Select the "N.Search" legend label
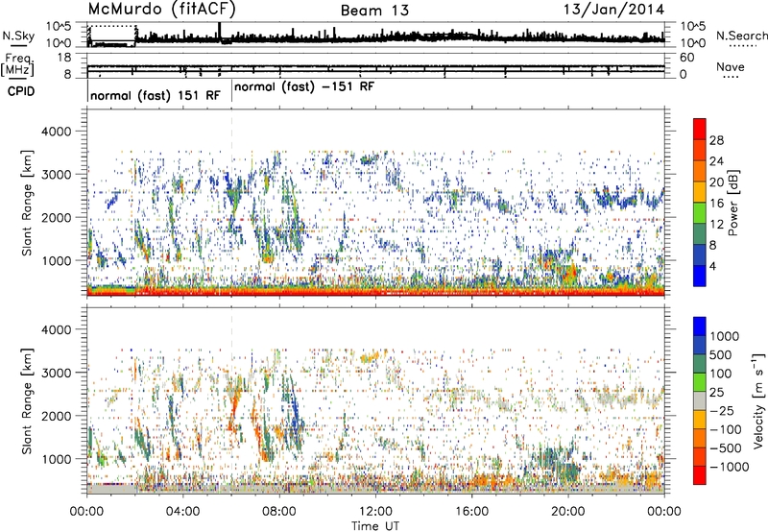This screenshot has width=768, height=532. [x=742, y=36]
